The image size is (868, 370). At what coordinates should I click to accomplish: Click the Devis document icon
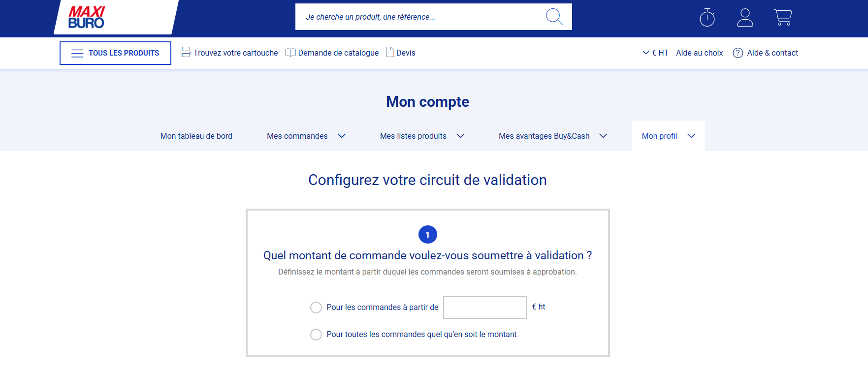tap(390, 52)
